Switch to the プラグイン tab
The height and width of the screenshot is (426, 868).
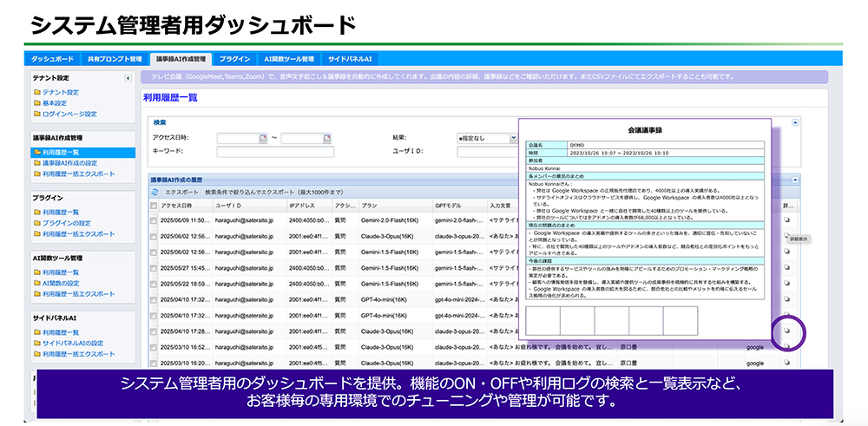(x=234, y=59)
